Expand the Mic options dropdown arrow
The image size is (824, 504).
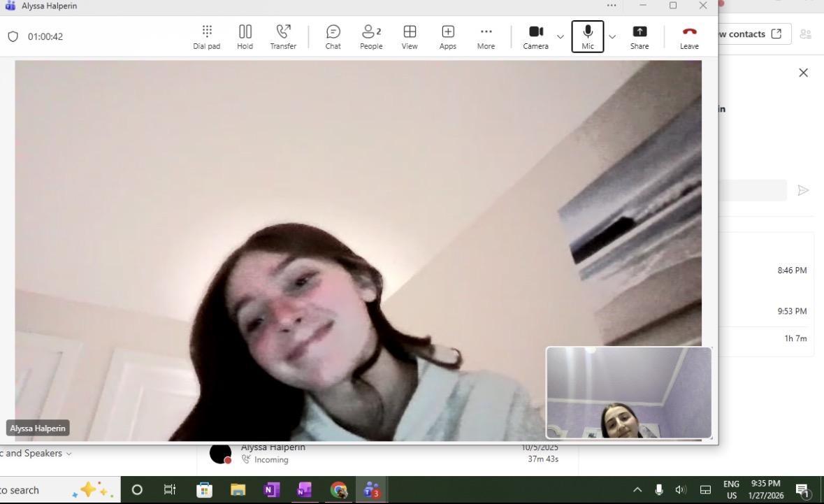(612, 36)
